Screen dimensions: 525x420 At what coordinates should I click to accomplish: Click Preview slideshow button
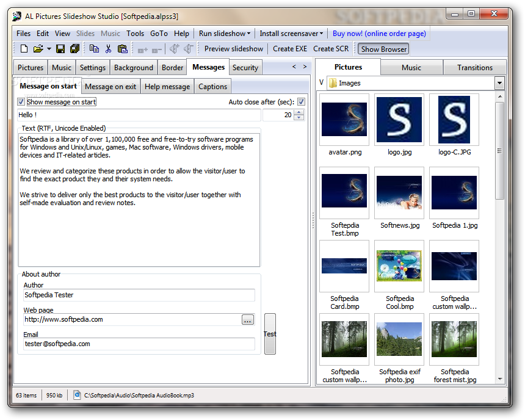[x=234, y=49]
